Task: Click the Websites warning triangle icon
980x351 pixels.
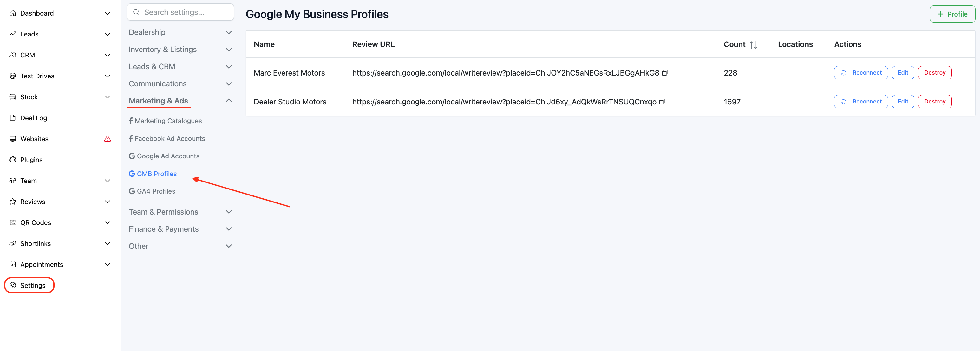Action: click(108, 139)
